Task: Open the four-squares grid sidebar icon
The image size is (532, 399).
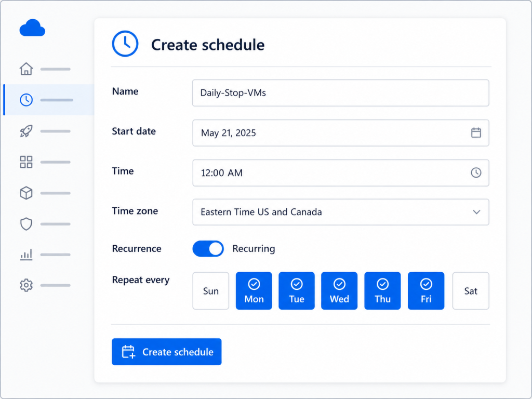Action: coord(26,162)
